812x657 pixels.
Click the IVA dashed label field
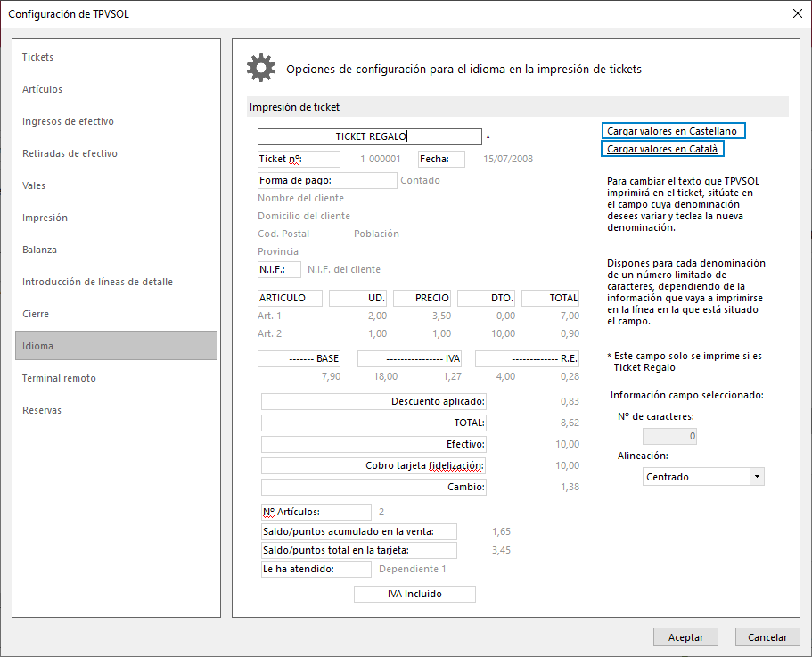(410, 358)
